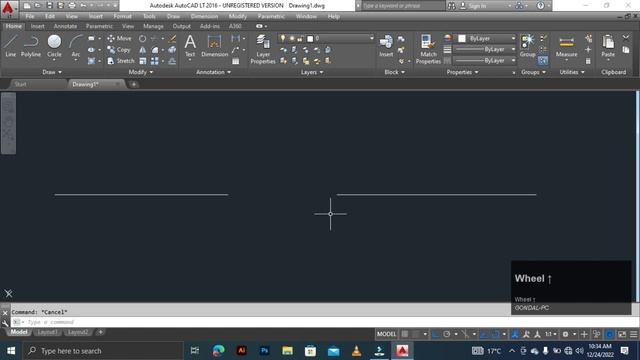The image size is (640, 360).
Task: Click the Copy tool
Action: click(x=118, y=49)
